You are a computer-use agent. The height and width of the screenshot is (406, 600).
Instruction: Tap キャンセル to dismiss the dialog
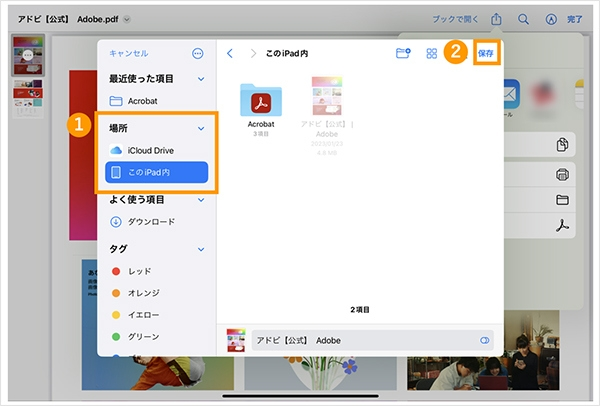129,53
